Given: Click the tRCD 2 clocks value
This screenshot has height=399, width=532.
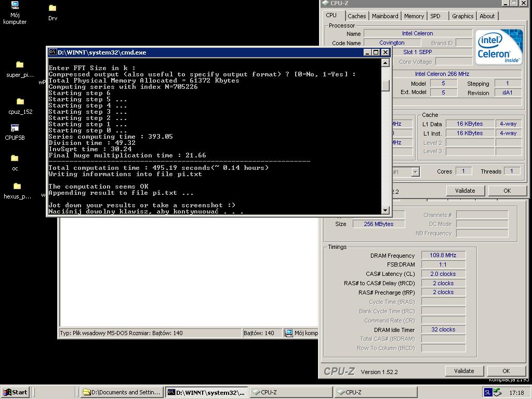Looking at the screenshot, I should point(443,283).
